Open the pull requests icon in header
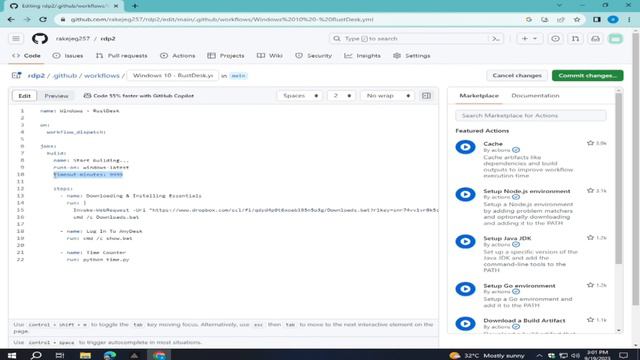 click(575, 39)
